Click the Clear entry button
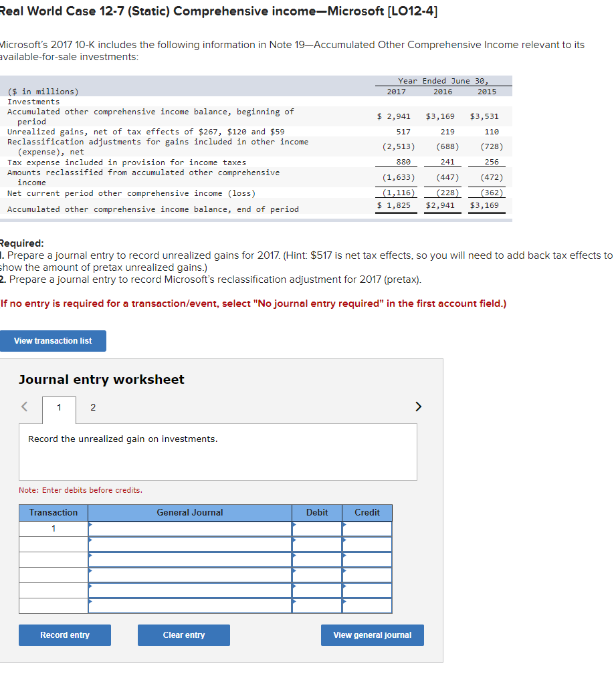Viewport: 616px width, 678px height. coord(183,635)
